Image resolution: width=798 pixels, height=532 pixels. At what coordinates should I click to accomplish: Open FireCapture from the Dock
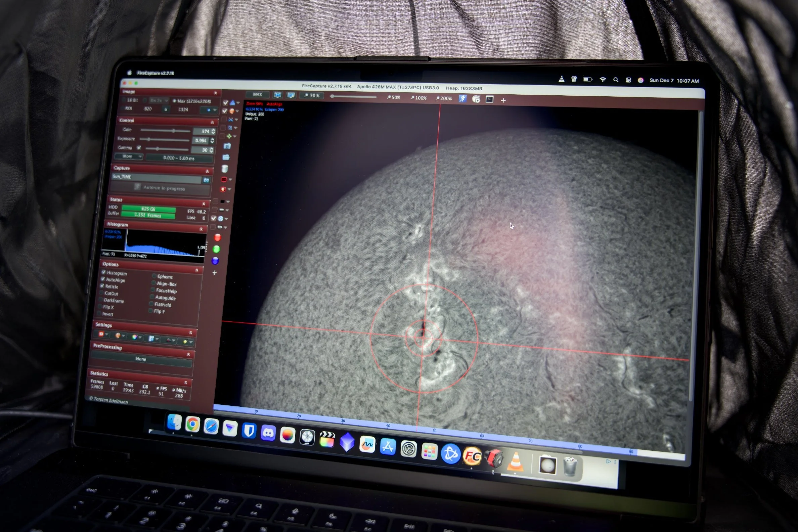pyautogui.click(x=472, y=456)
